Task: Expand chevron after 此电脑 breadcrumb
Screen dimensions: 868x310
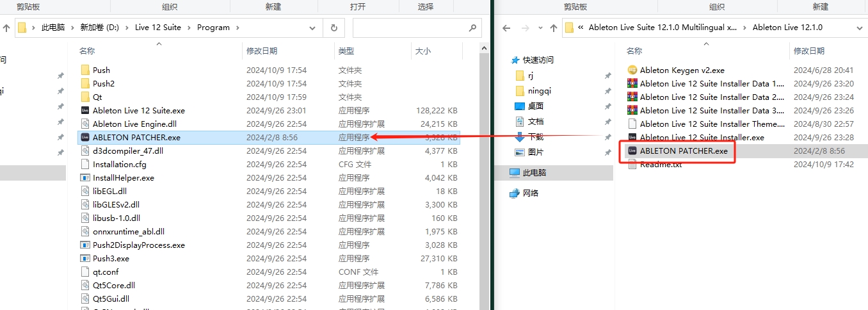Action: (71, 28)
